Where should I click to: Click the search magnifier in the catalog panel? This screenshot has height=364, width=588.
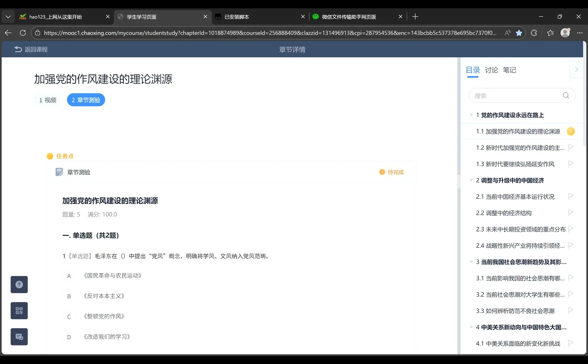click(x=565, y=95)
